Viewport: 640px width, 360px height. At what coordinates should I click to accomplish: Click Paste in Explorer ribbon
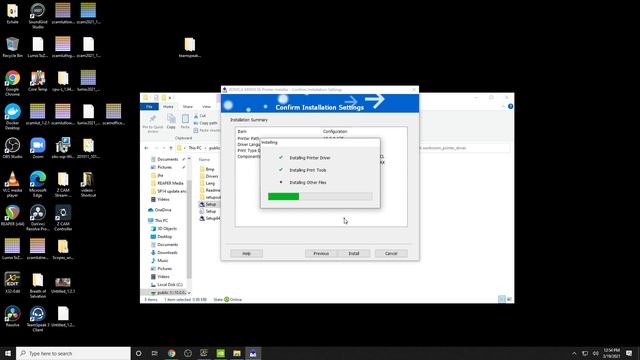(185, 122)
